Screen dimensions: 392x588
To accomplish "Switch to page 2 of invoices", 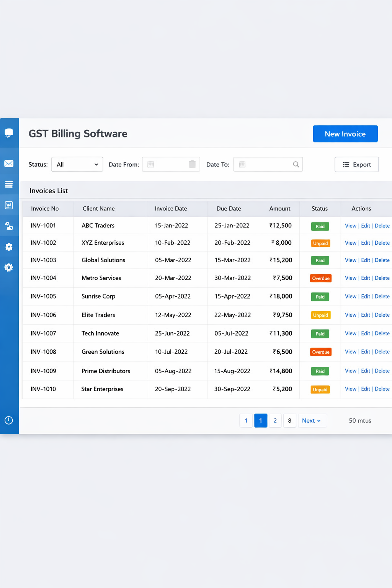I will coord(275,420).
